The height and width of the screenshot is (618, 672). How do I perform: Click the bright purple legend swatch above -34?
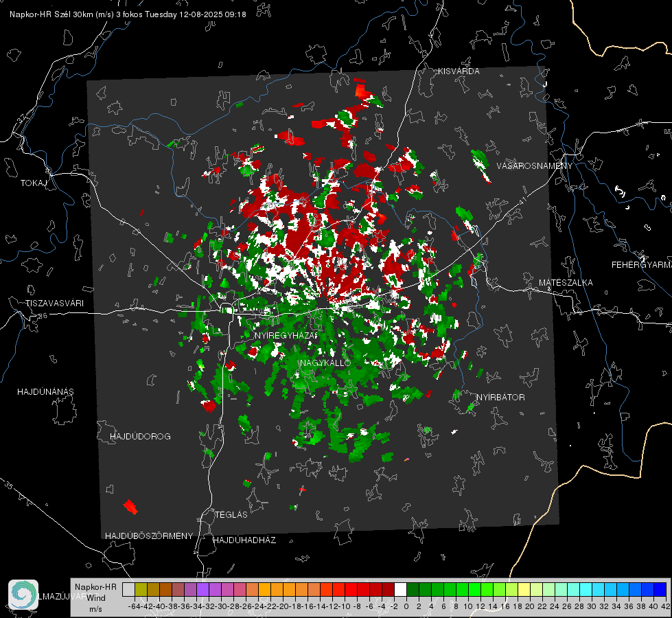coord(202,589)
